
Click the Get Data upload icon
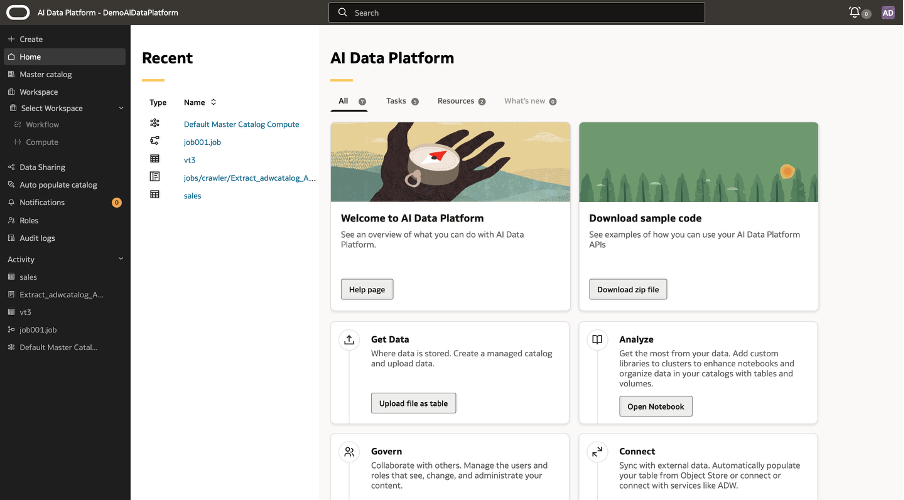(349, 340)
